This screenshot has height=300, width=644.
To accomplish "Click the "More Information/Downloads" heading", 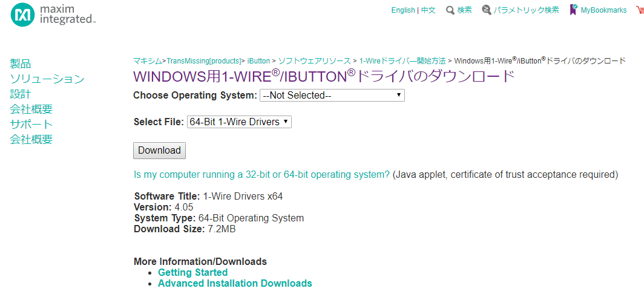I will tap(200, 261).
